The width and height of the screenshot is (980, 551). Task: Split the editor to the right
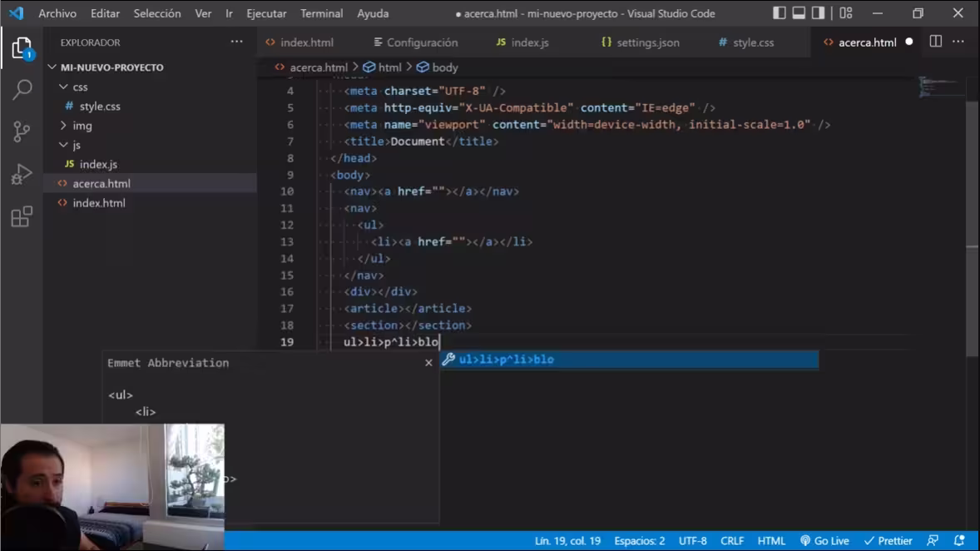(935, 42)
